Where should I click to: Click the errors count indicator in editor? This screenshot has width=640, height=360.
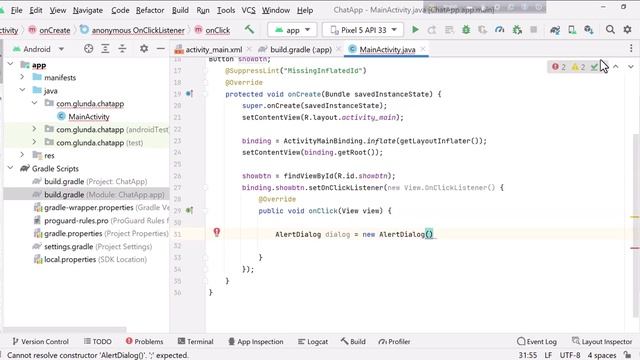[559, 67]
